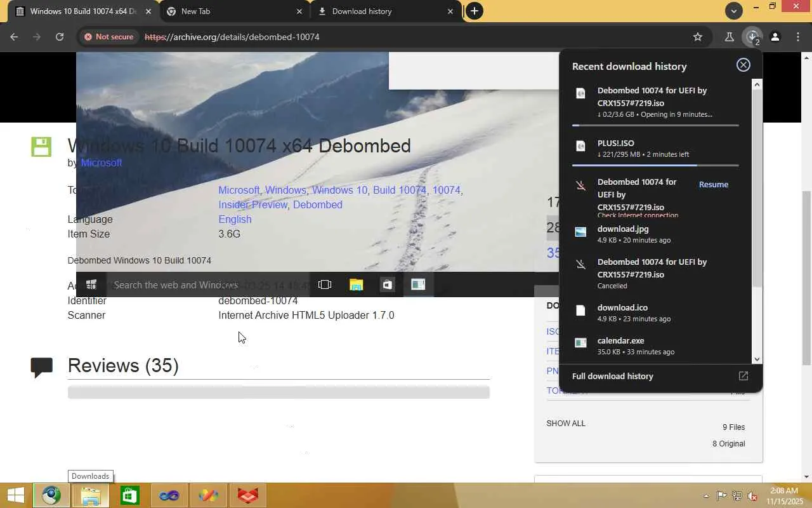Click the Downloads toolbar button in Chrome

click(752, 37)
